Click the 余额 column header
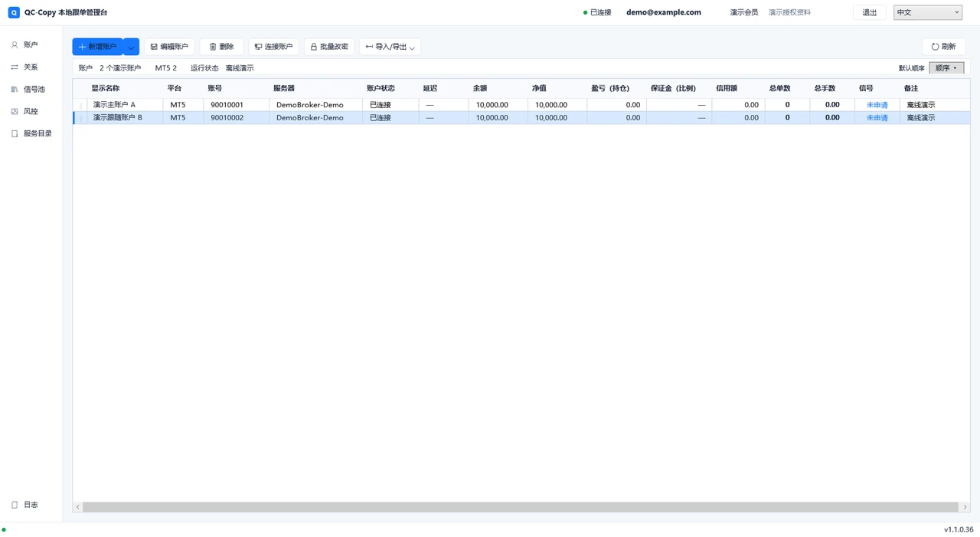Image resolution: width=980 pixels, height=537 pixels. 480,88
